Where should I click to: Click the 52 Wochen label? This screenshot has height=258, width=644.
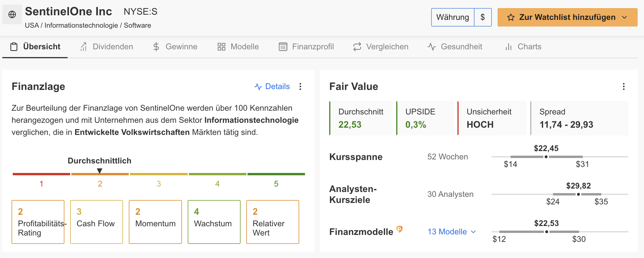448,157
